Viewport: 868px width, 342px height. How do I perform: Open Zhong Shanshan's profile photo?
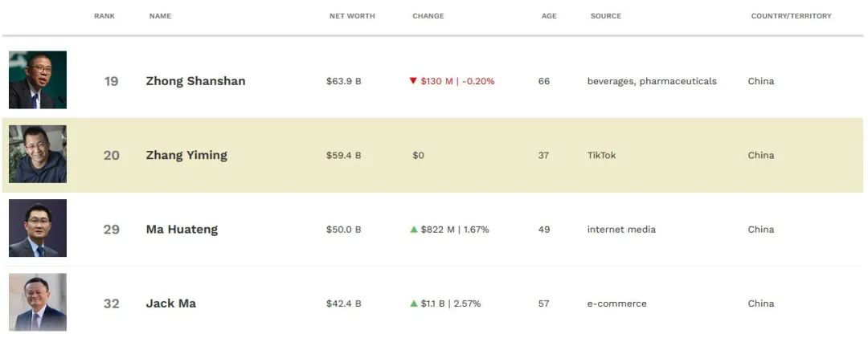[38, 79]
